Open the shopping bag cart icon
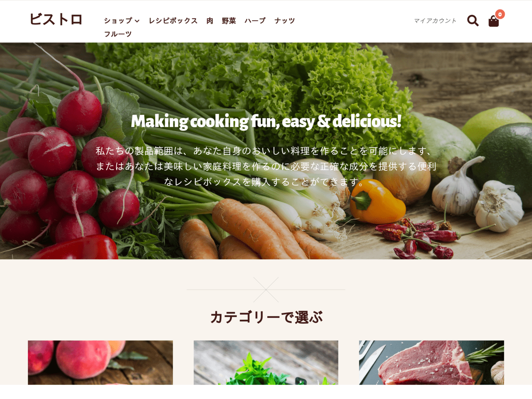Image resolution: width=532 pixels, height=399 pixels. point(493,21)
